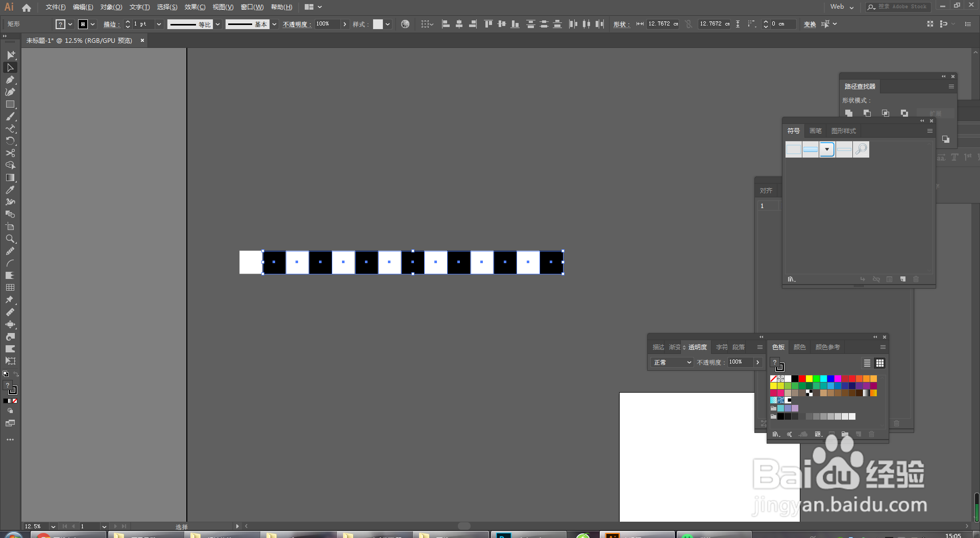The height and width of the screenshot is (538, 980).
Task: Open brush definition dropdown 基本
Action: pyautogui.click(x=275, y=24)
